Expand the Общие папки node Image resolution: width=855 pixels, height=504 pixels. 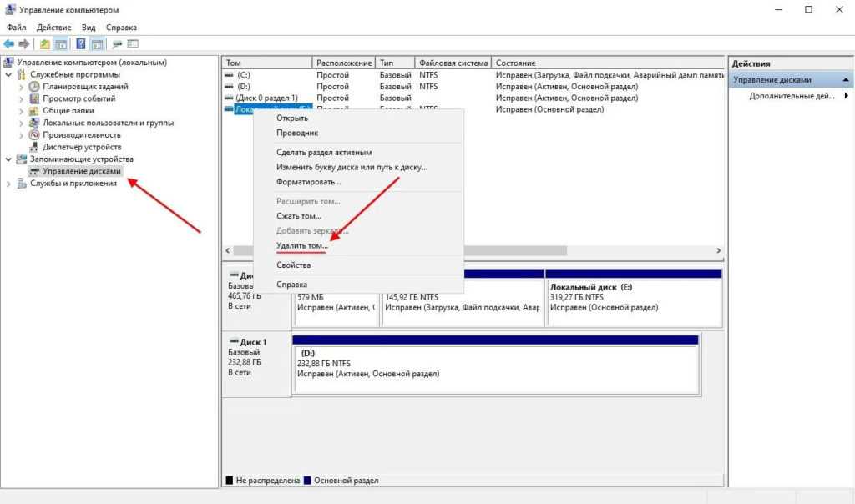(21, 111)
